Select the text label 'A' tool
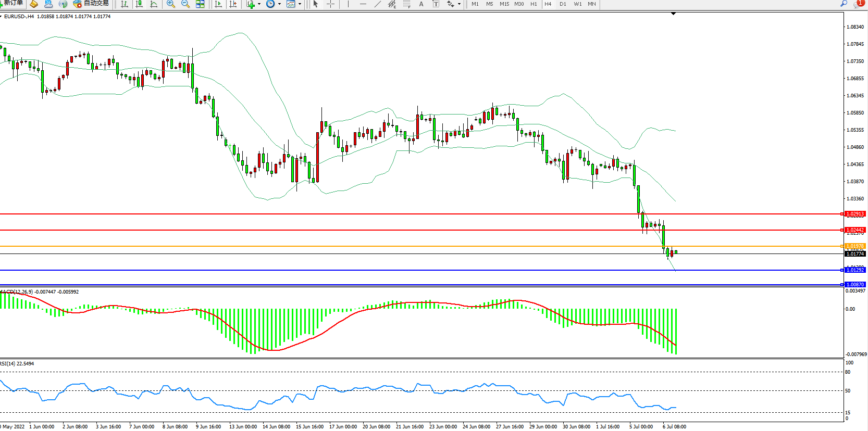868x431 pixels. [421, 4]
